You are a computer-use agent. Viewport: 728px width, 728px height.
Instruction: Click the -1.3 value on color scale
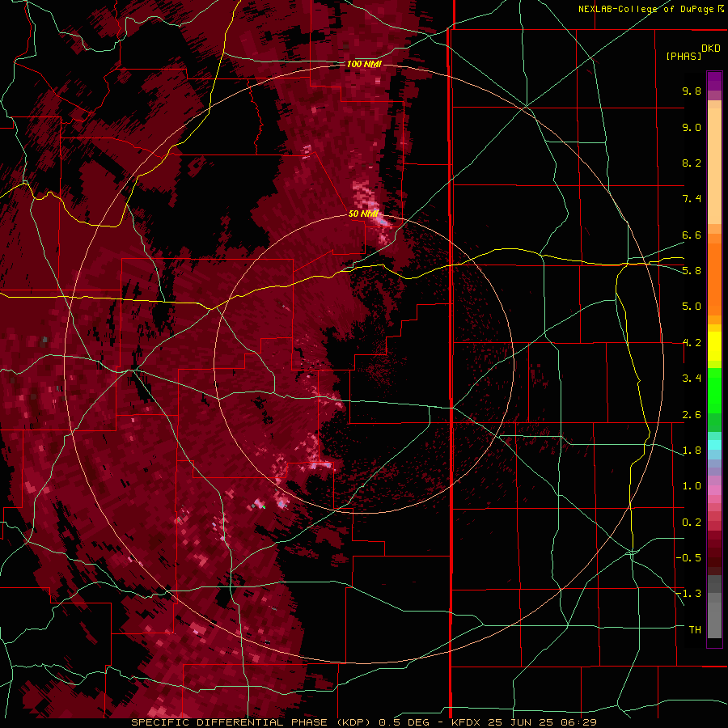click(688, 594)
